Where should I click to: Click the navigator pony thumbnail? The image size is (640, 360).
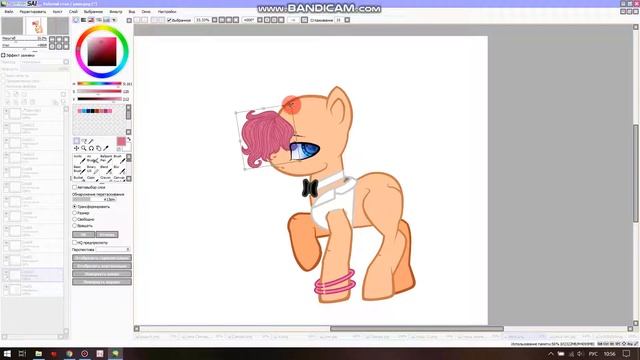(x=36, y=26)
